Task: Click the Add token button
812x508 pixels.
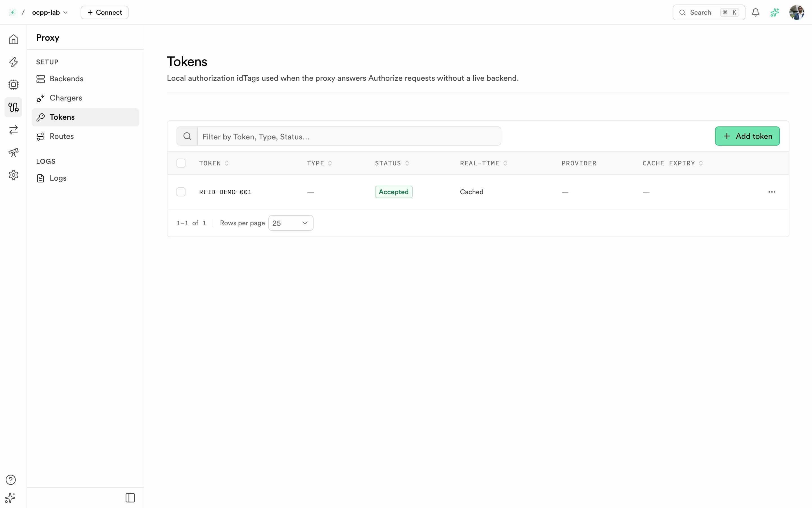Action: click(x=747, y=136)
